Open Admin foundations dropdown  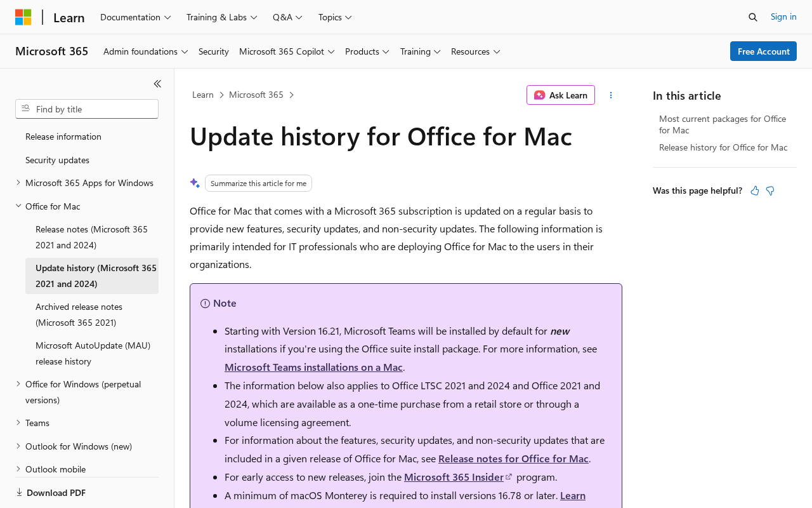(x=146, y=51)
